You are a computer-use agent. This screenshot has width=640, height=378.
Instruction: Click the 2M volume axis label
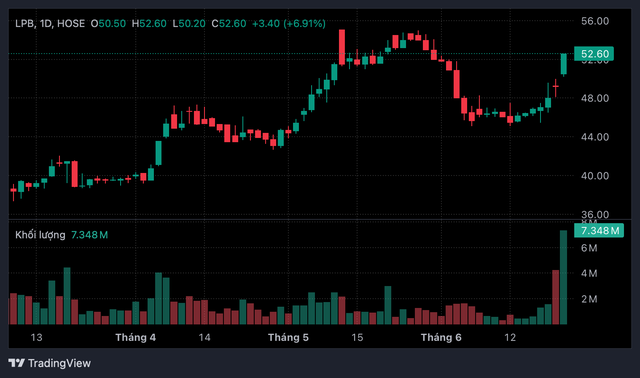(589, 299)
